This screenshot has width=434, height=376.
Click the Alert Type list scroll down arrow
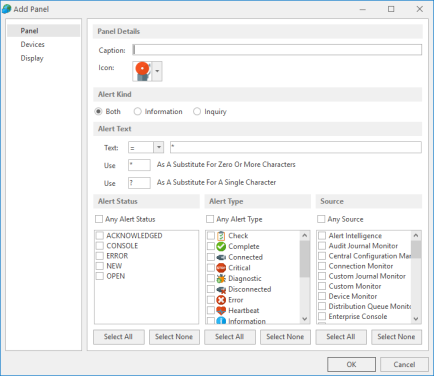tap(305, 319)
